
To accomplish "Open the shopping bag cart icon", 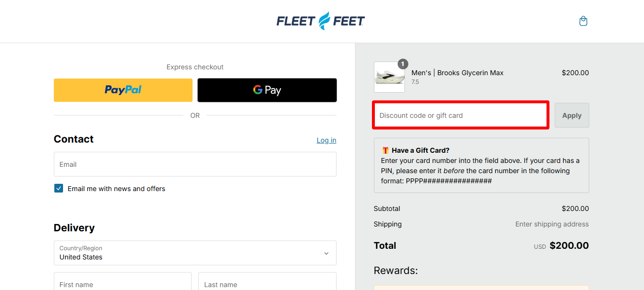I will tap(583, 21).
